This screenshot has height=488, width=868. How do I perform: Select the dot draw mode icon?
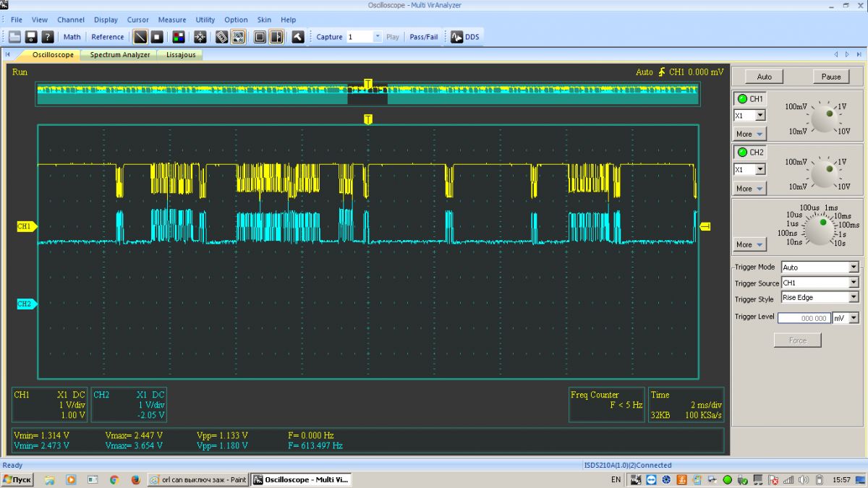click(156, 37)
